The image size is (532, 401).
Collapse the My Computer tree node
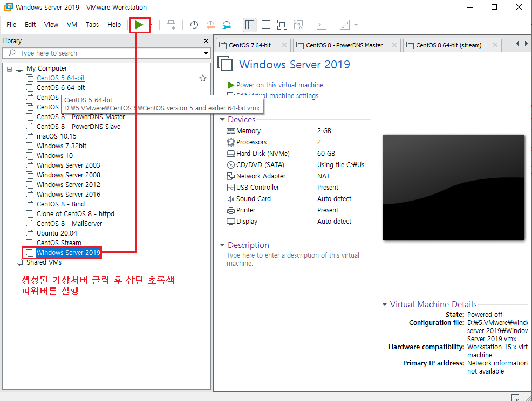pos(10,69)
